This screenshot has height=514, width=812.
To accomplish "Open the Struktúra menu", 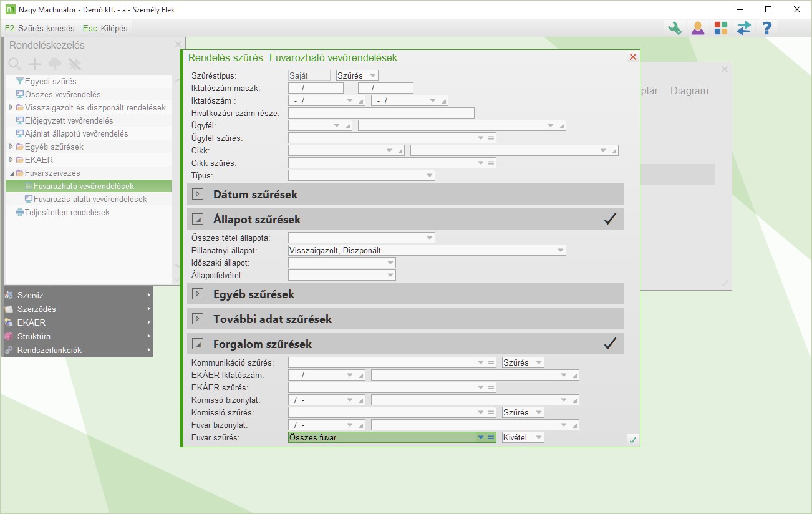I will pyautogui.click(x=78, y=336).
